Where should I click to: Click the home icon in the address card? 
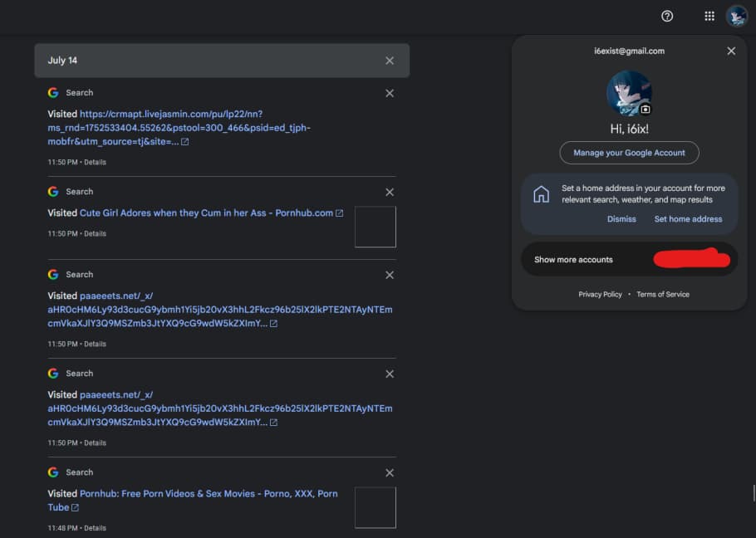pyautogui.click(x=541, y=195)
